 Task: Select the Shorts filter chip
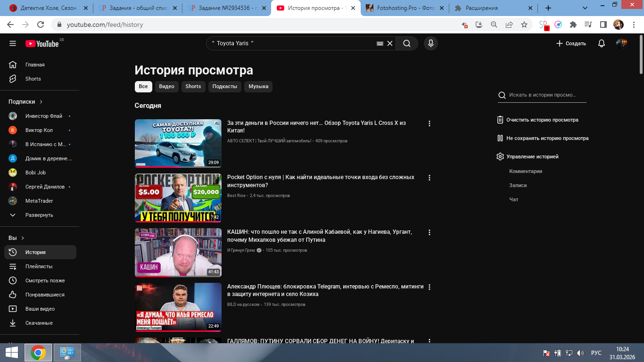coord(193,87)
